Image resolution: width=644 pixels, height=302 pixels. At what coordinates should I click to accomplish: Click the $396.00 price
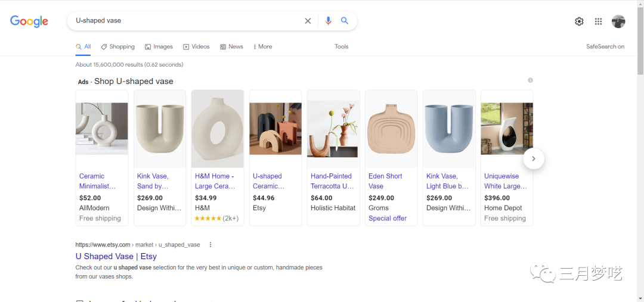click(x=497, y=198)
